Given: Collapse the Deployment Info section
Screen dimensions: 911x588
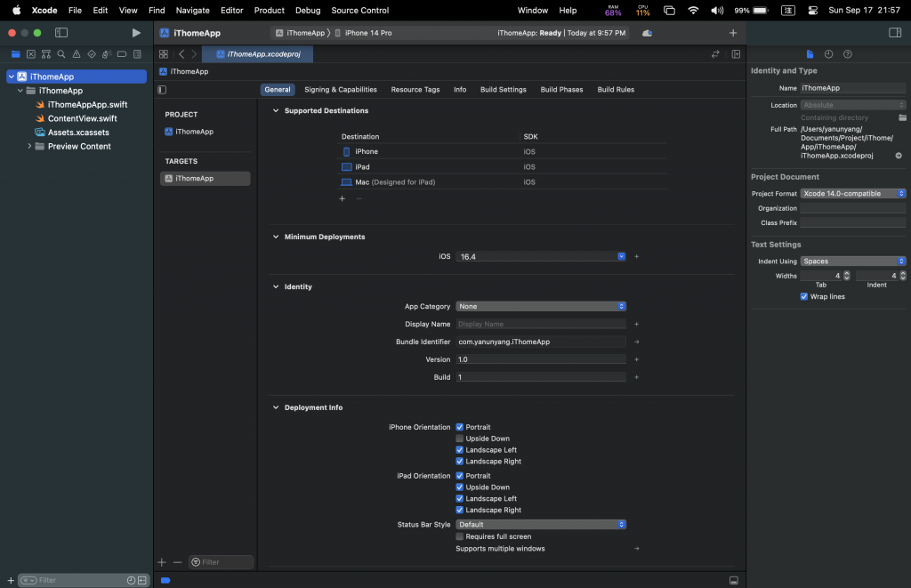Looking at the screenshot, I should coord(276,407).
